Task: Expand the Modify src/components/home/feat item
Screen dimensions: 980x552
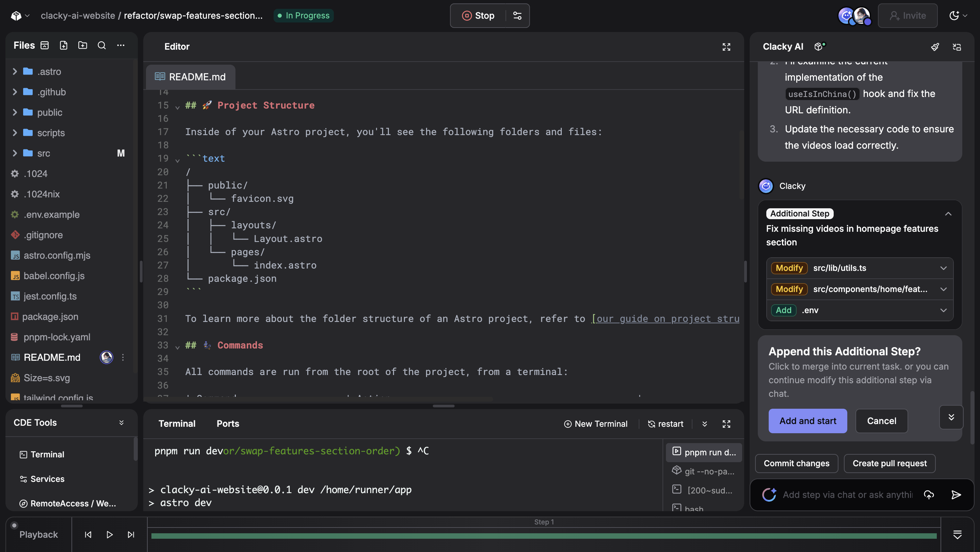Action: click(x=860, y=289)
